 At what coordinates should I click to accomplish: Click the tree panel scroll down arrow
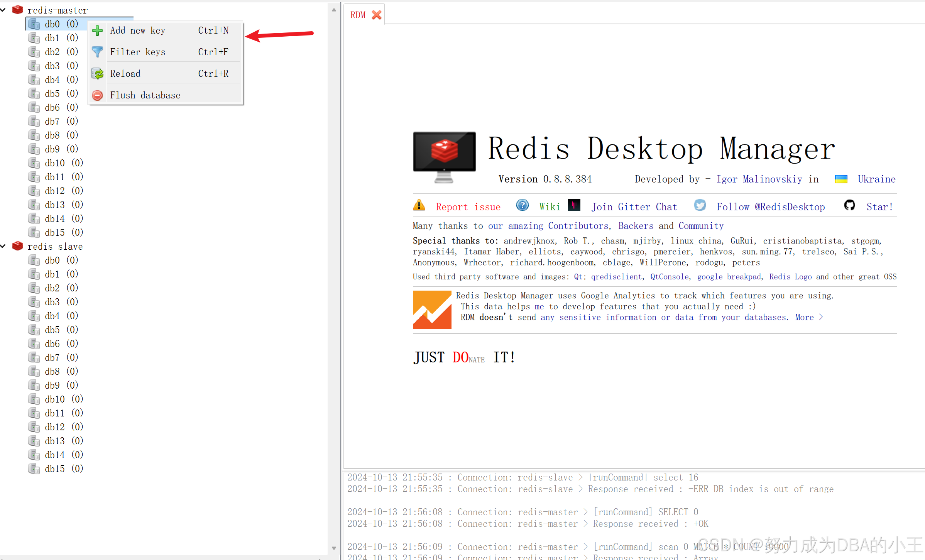(x=334, y=548)
